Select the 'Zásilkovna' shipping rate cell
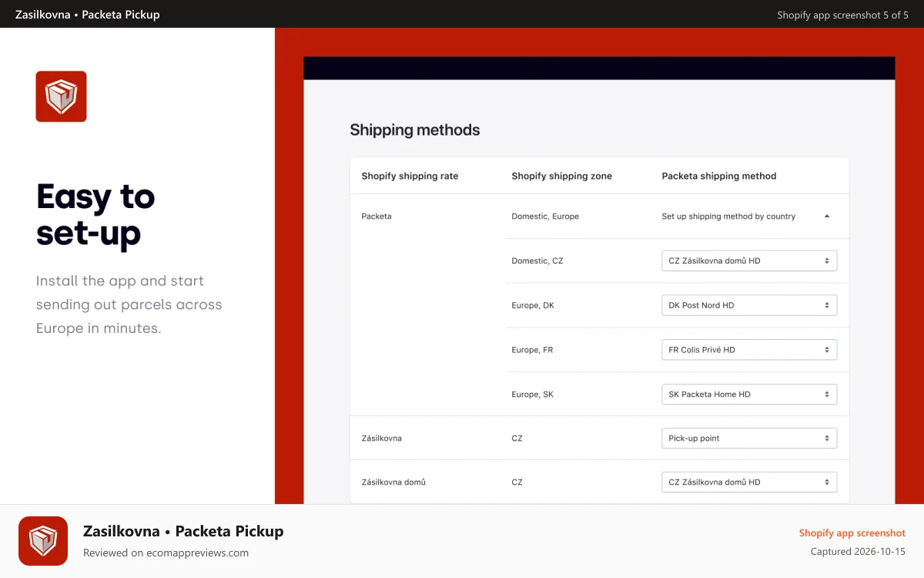The width and height of the screenshot is (924, 578). pyautogui.click(x=381, y=439)
